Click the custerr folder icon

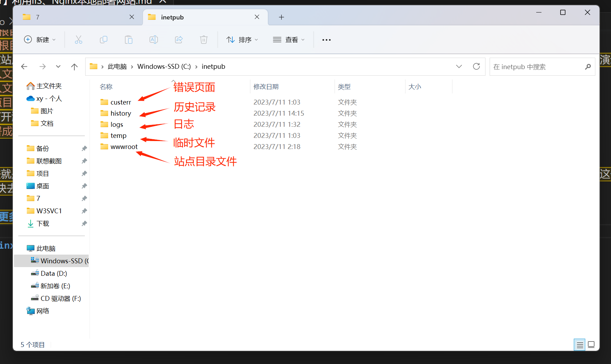point(104,102)
